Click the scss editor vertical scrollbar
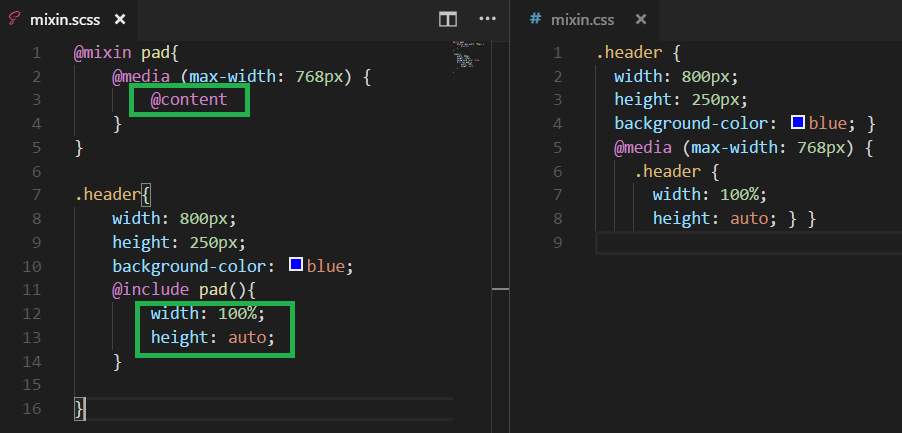This screenshot has width=902, height=433. click(x=500, y=236)
